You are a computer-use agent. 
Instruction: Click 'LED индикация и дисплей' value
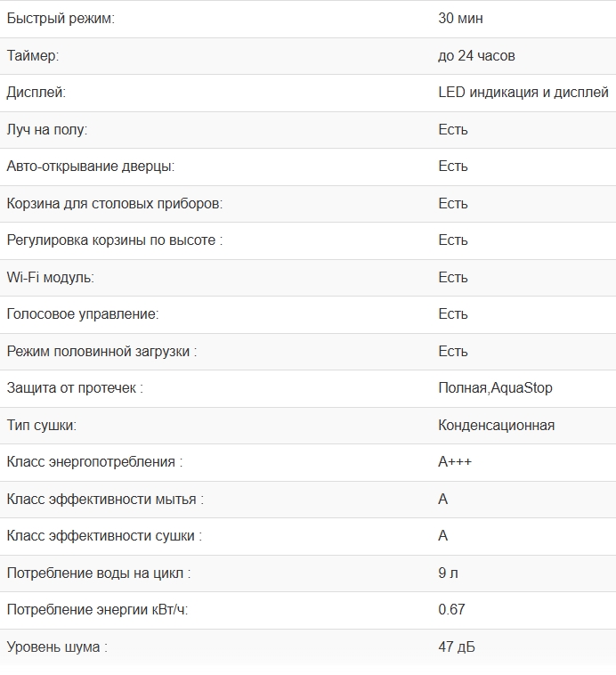[523, 93]
